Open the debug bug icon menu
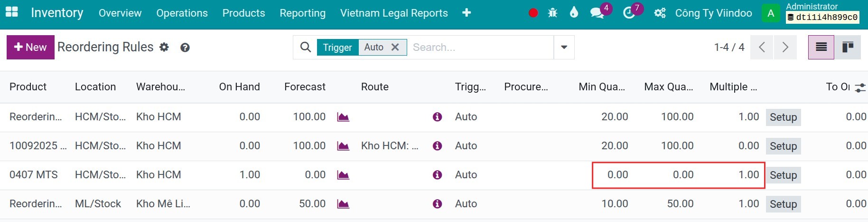This screenshot has width=868, height=222. click(x=552, y=13)
